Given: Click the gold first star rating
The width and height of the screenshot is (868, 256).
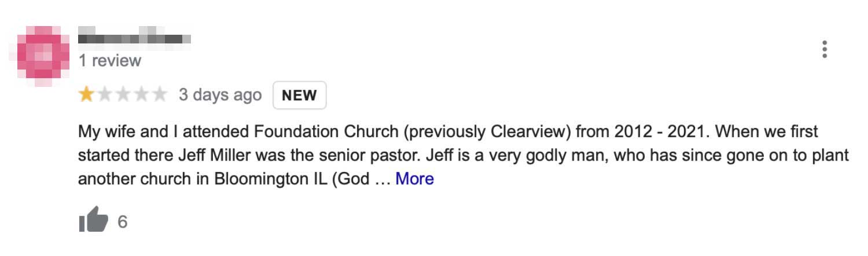Looking at the screenshot, I should [86, 94].
